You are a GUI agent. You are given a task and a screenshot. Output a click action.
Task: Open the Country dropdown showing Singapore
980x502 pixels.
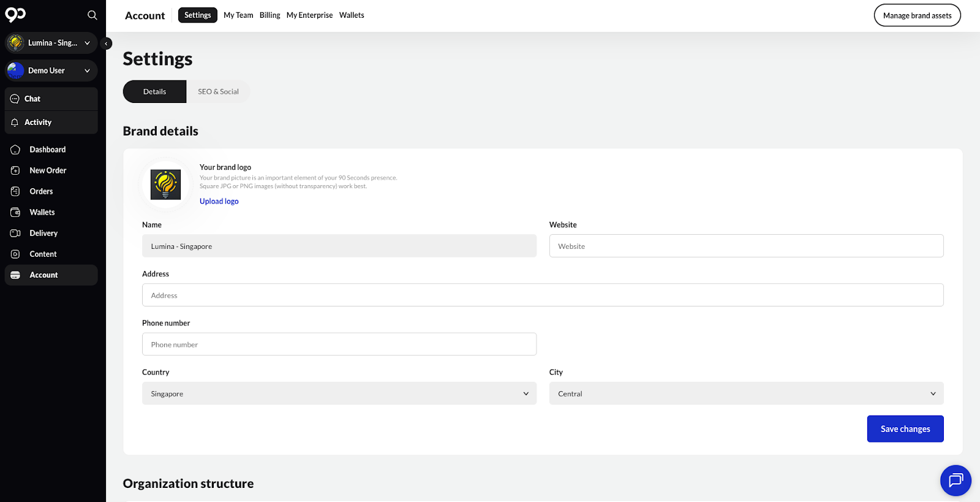[339, 394]
